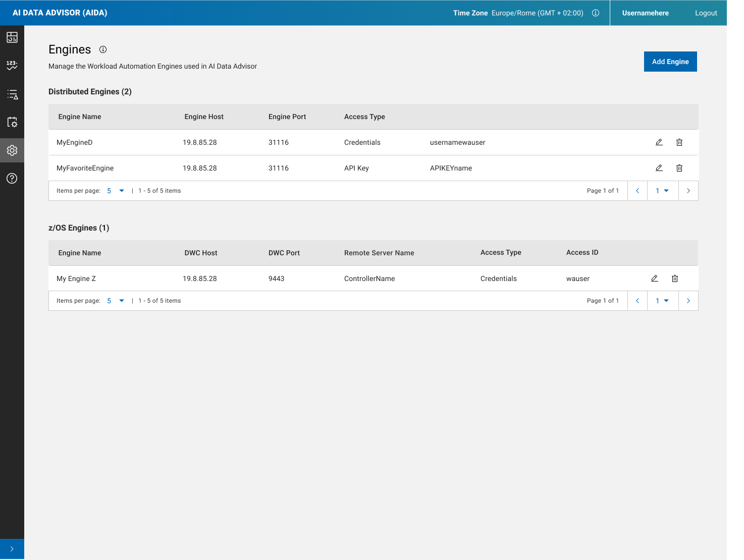Screen dimensions: 744x560
Task: Expand the sidebar with bottom chevron
Action: (12, 549)
